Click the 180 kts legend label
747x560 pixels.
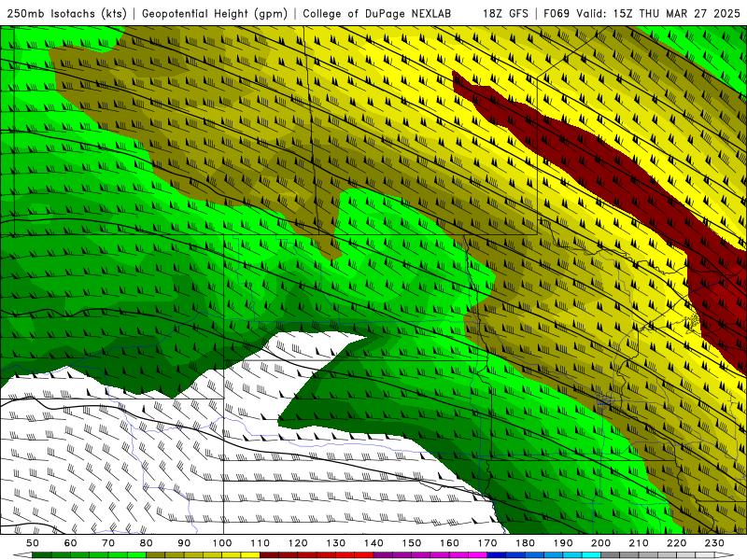525,543
